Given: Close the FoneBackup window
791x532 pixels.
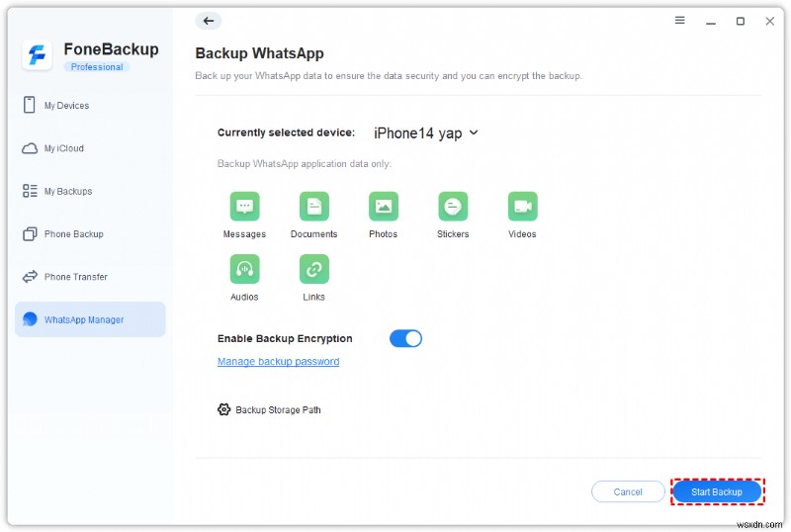Looking at the screenshot, I should click(770, 21).
